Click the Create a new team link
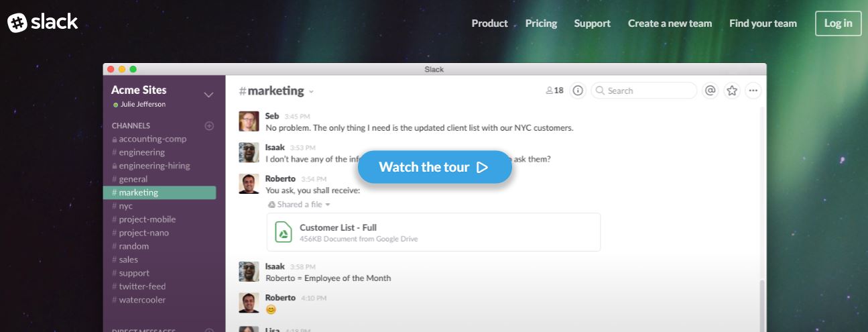Screen dimensions: 868x332 (670, 23)
